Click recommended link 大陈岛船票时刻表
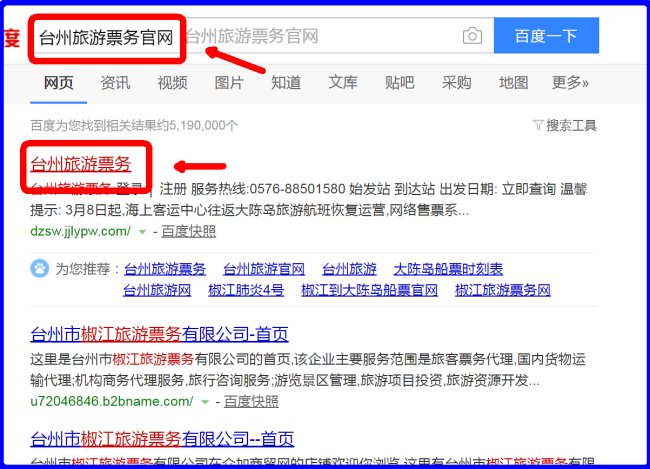The image size is (650, 469). (x=448, y=269)
